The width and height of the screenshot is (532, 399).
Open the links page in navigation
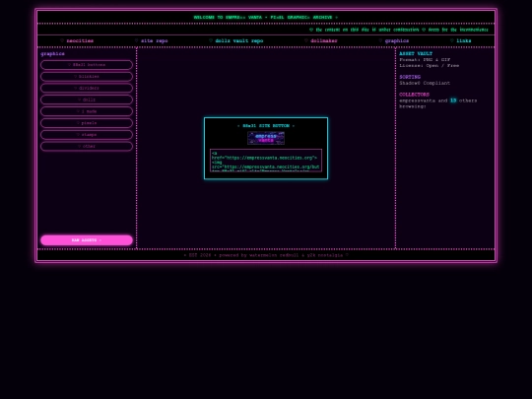(x=461, y=40)
